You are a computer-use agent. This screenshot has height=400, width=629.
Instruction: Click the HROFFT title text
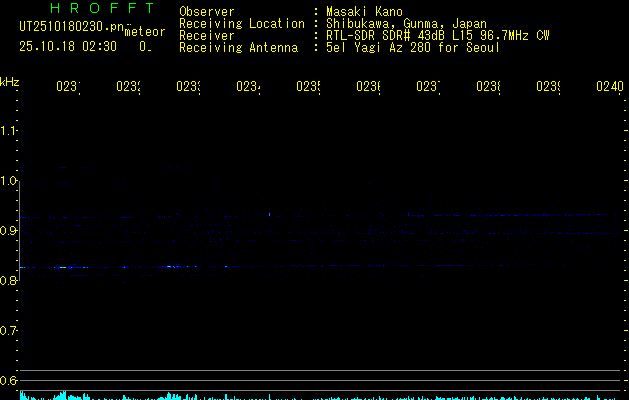(103, 8)
